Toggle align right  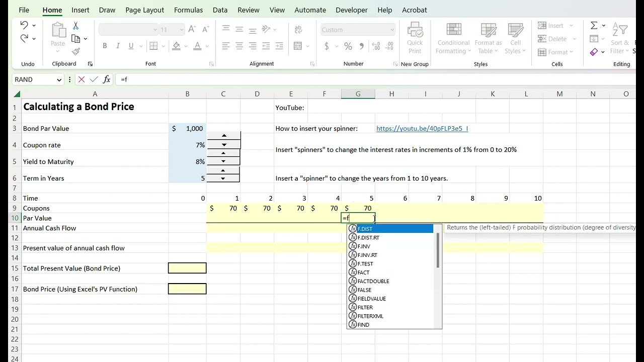(253, 46)
